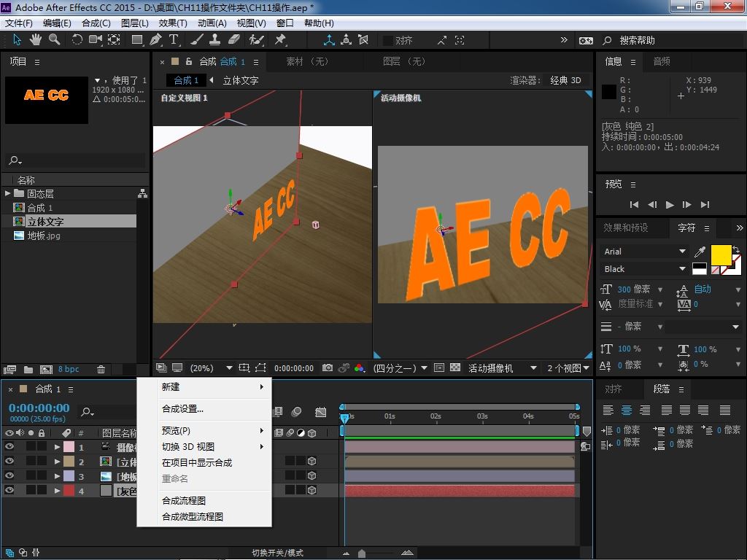
Task: Select the Unified Camera tool
Action: click(96, 40)
